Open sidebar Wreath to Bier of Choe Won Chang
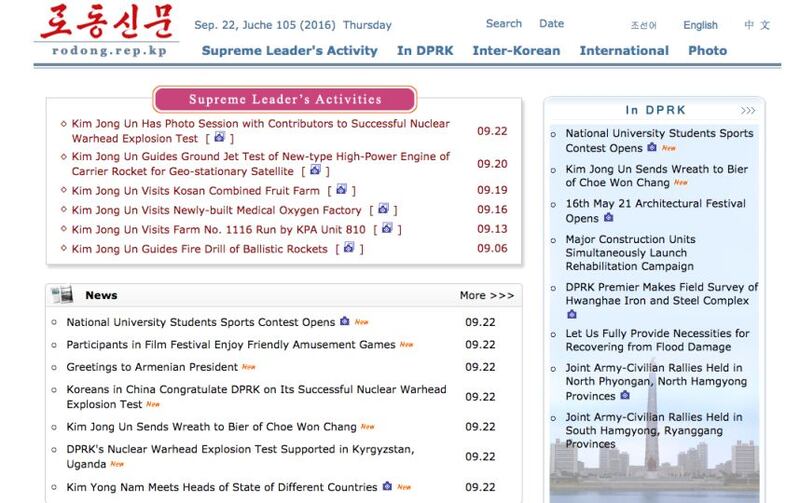This screenshot has width=800, height=503. pos(657,175)
